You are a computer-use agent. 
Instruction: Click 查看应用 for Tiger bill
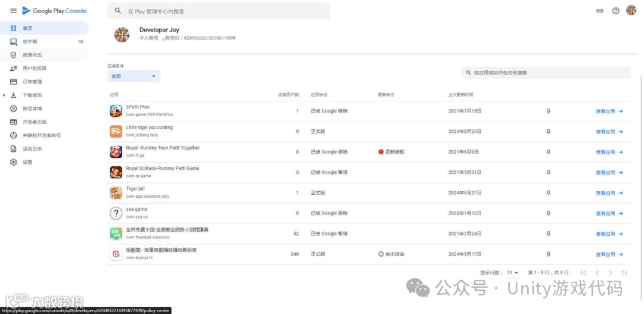tap(609, 193)
